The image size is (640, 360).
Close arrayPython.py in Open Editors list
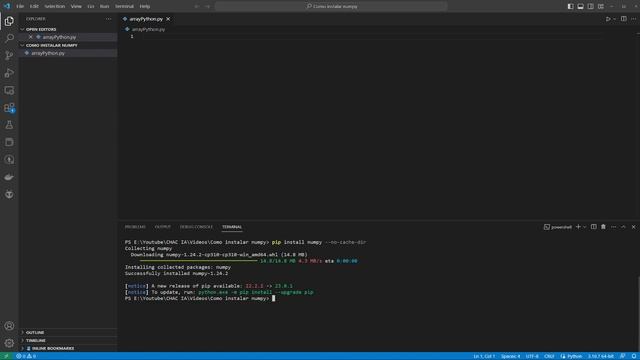pyautogui.click(x=31, y=37)
